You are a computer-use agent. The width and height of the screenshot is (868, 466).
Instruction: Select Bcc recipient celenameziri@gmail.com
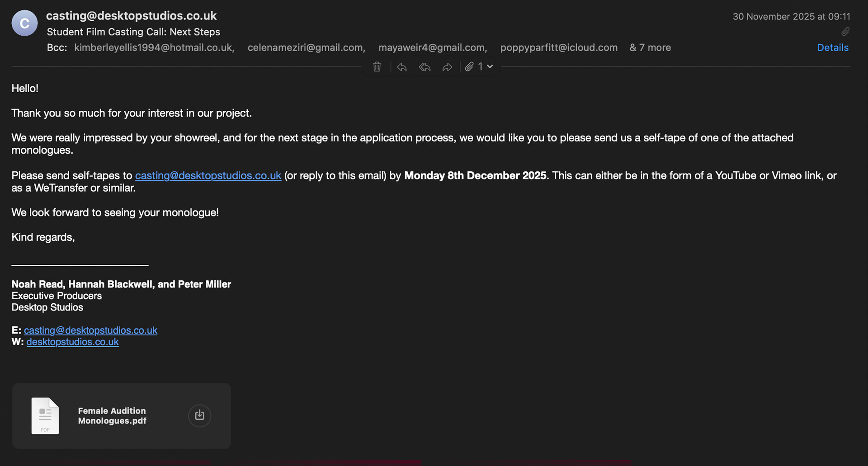(x=306, y=47)
